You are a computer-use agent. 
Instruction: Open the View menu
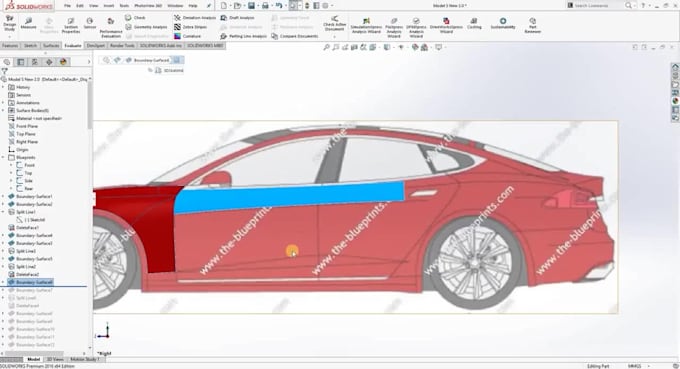pos(93,6)
